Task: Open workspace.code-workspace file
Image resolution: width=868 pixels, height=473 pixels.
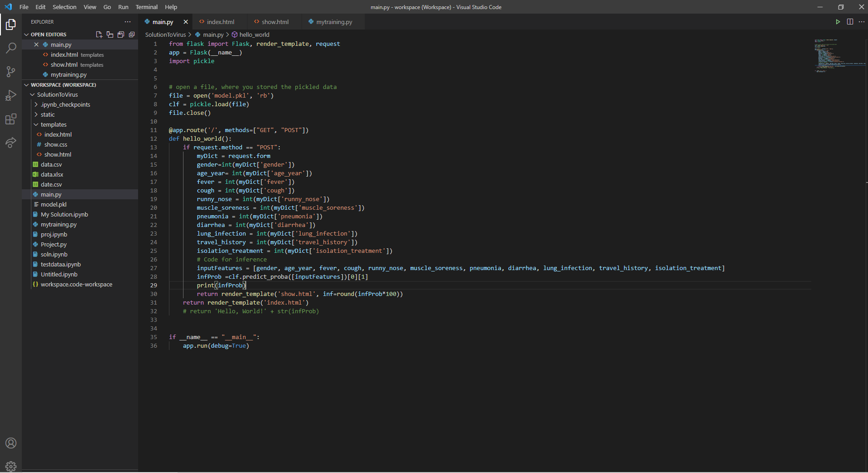Action: click(x=80, y=284)
